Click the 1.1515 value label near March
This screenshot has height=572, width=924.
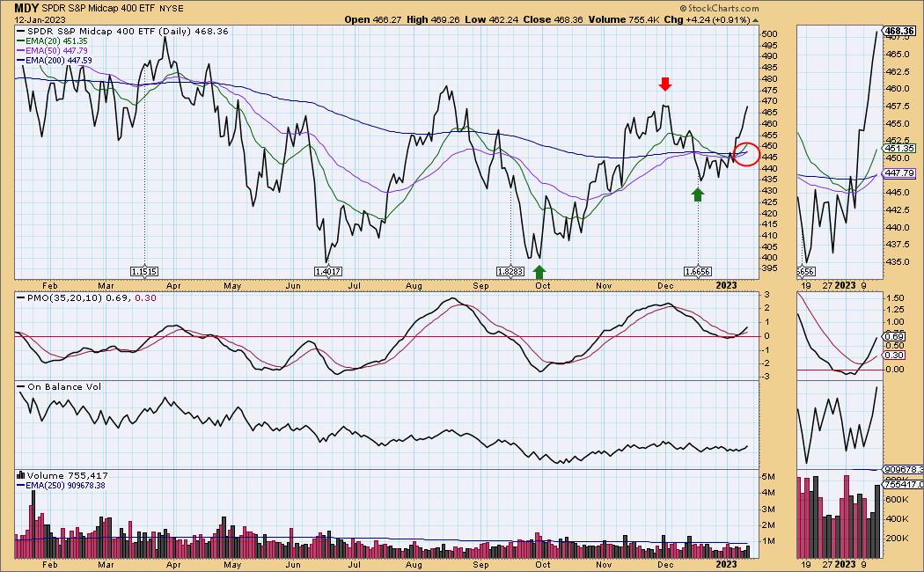[x=144, y=272]
